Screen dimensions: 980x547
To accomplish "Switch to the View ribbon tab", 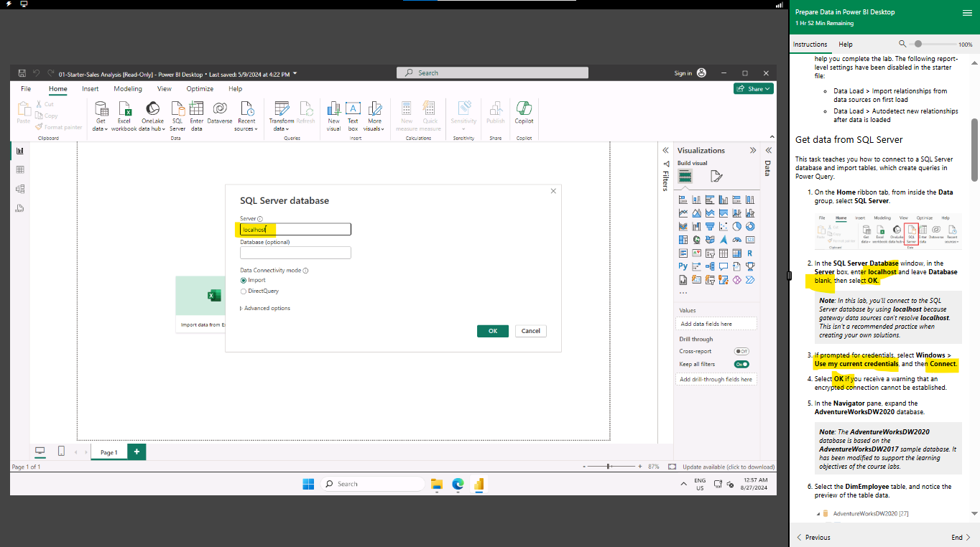I will point(165,89).
